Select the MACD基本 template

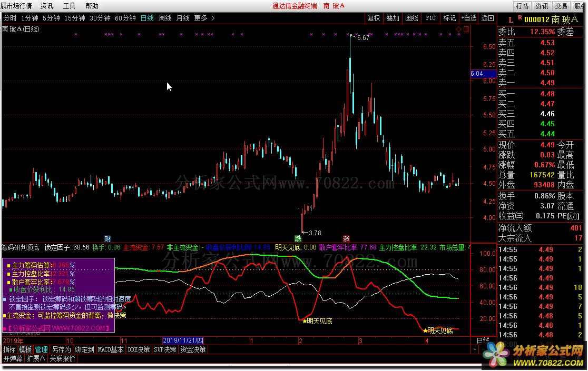[111, 349]
